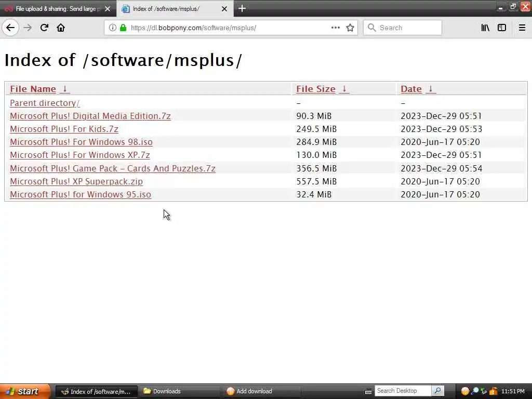Download Microsoft Plus! Digital Media Edition.7z

click(x=90, y=116)
